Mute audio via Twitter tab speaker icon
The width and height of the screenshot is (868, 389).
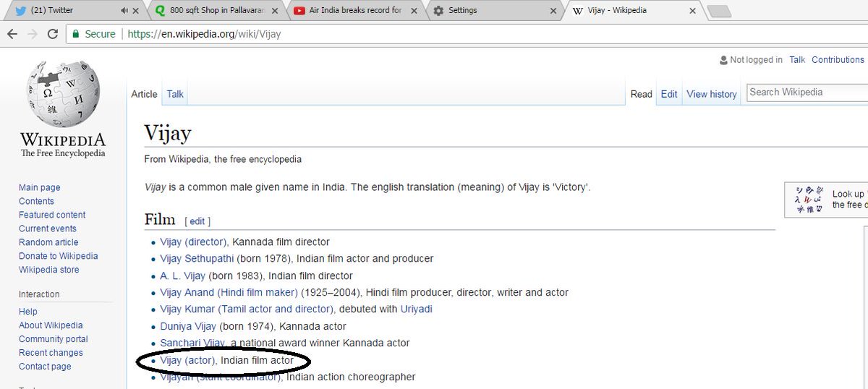(124, 11)
